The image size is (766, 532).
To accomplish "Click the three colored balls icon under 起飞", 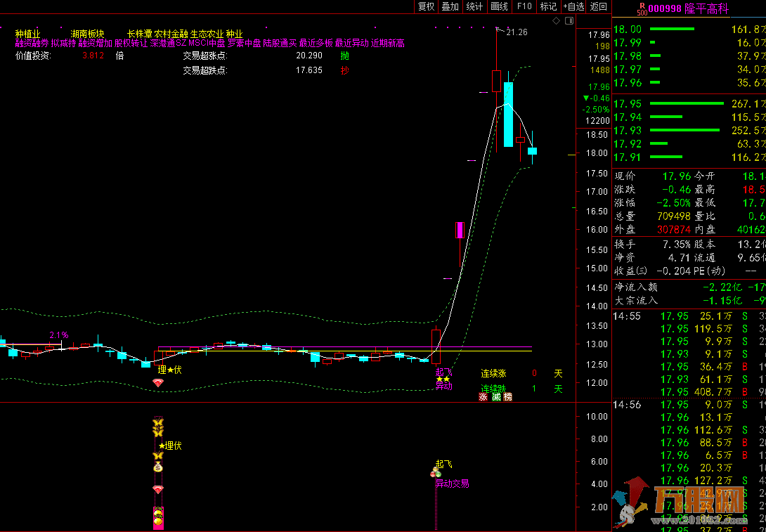I will [x=436, y=473].
